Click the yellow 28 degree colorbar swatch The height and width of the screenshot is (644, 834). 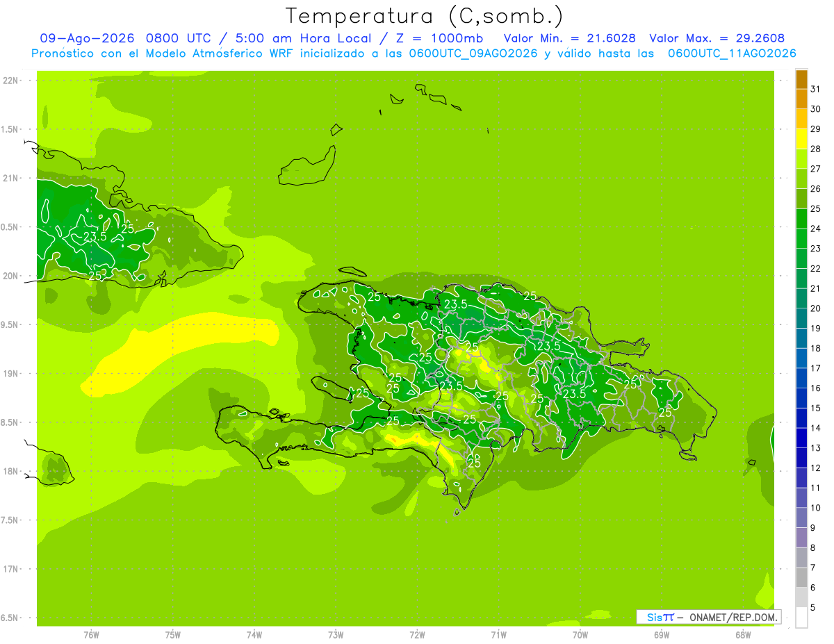(x=801, y=139)
